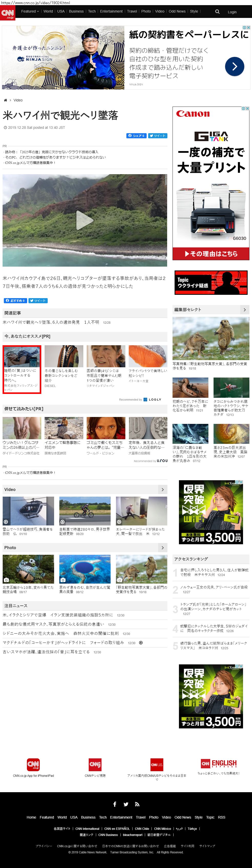Click the Twitter icon in footer
252x868 pixels.
126,804
